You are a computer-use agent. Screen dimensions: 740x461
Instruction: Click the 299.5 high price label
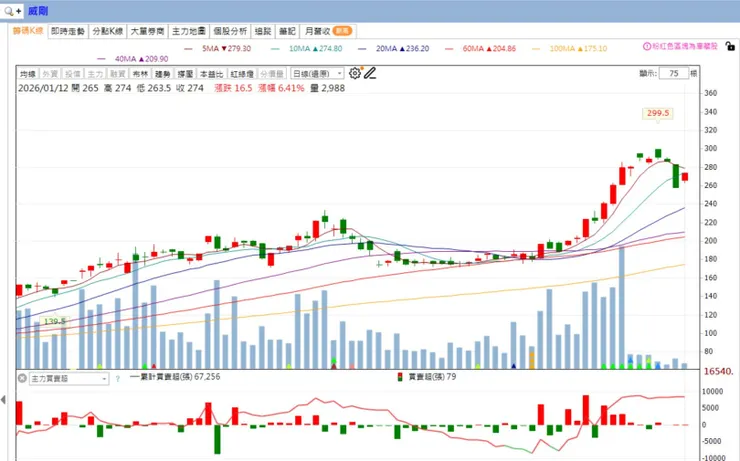(x=657, y=113)
